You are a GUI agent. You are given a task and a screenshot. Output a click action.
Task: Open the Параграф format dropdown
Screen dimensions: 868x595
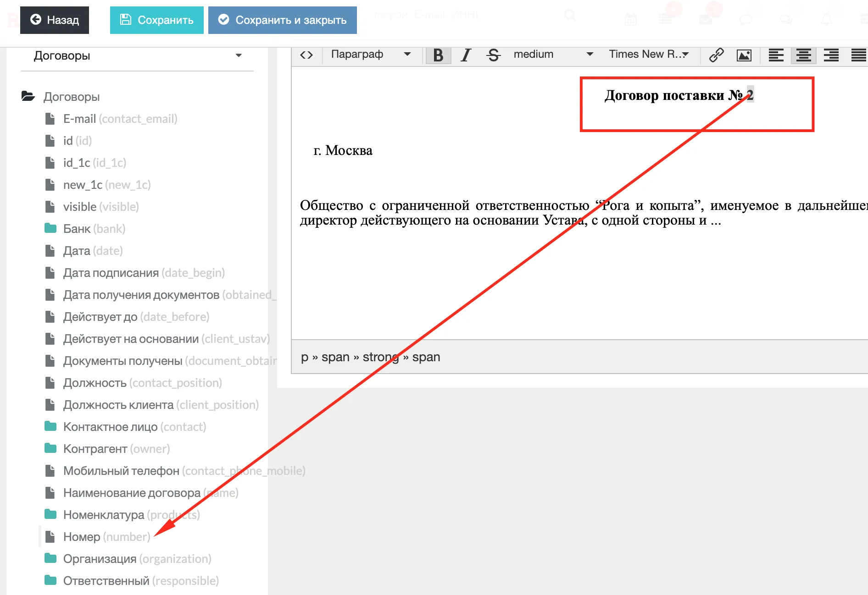coord(371,55)
